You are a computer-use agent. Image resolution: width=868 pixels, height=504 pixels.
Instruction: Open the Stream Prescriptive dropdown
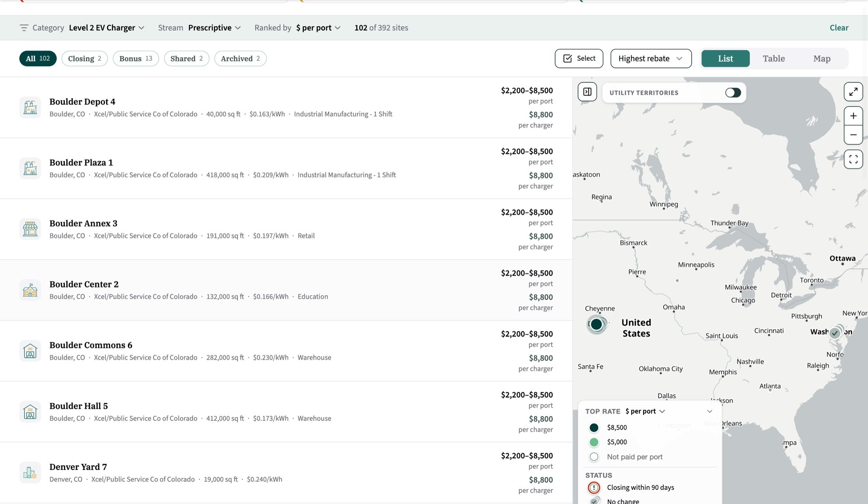click(214, 28)
